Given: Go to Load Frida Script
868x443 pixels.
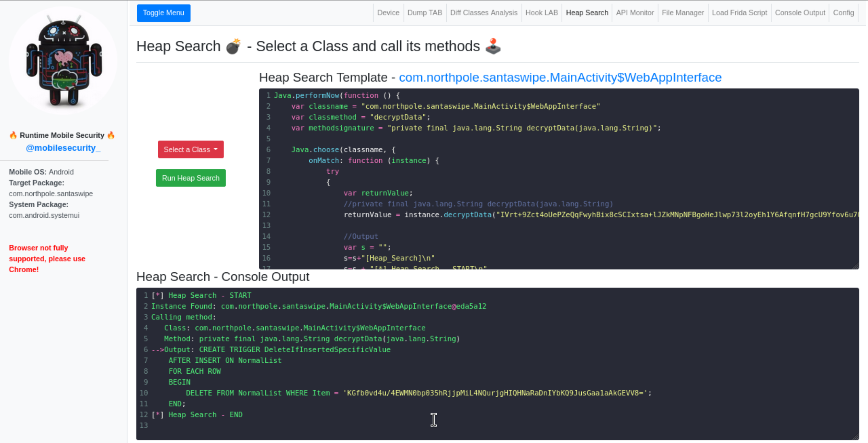Looking at the screenshot, I should click(x=740, y=13).
